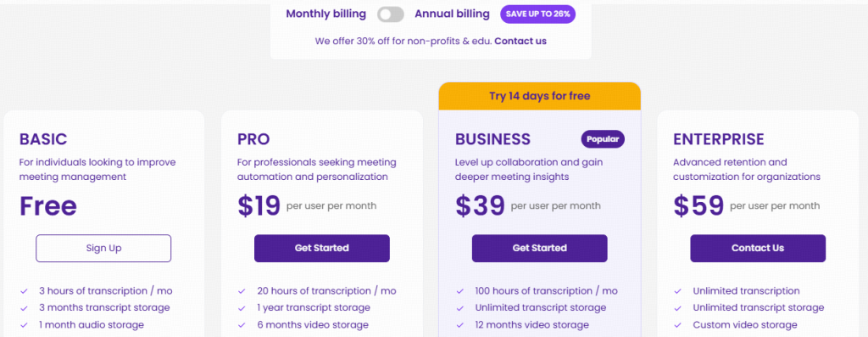This screenshot has width=868, height=337.
Task: Click Contact Us under the Enterprise plan
Action: [x=758, y=249]
